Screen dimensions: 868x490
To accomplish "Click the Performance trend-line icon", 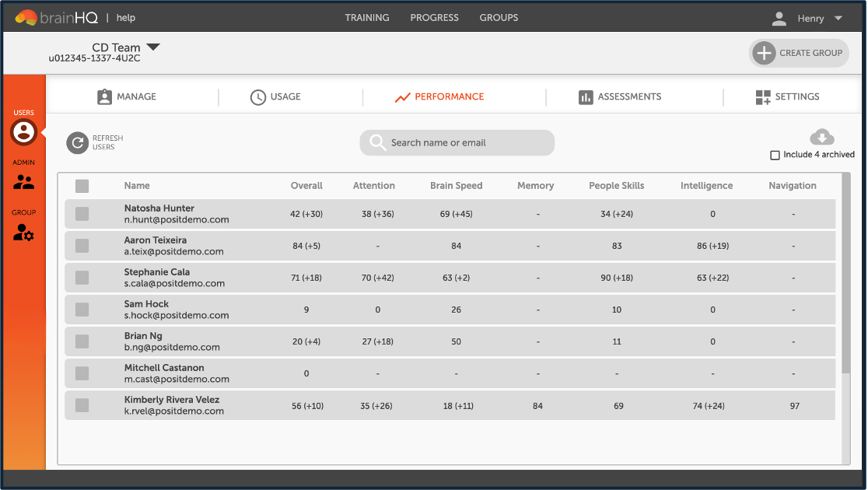I will [x=402, y=97].
